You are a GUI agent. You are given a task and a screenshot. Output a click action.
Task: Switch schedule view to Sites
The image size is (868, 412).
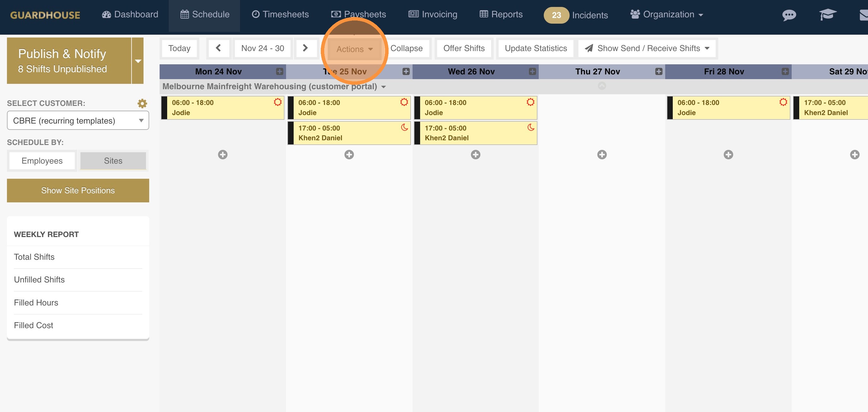[x=113, y=161]
